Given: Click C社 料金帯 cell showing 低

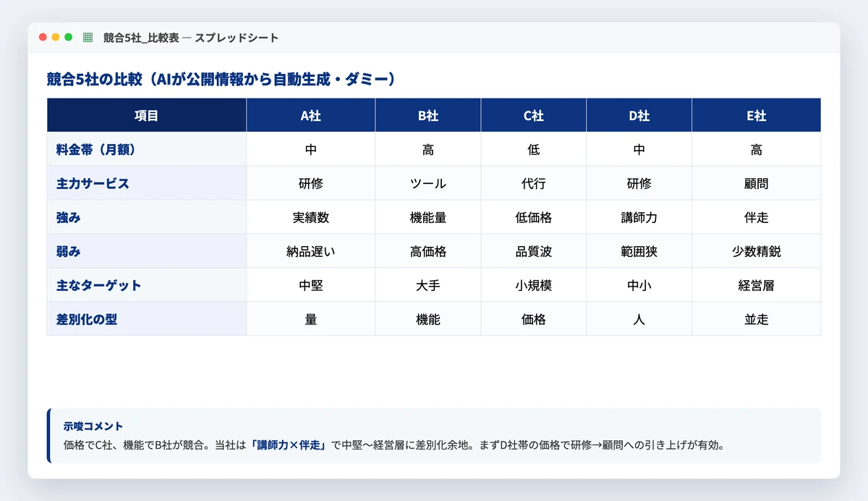Looking at the screenshot, I should click(x=534, y=149).
